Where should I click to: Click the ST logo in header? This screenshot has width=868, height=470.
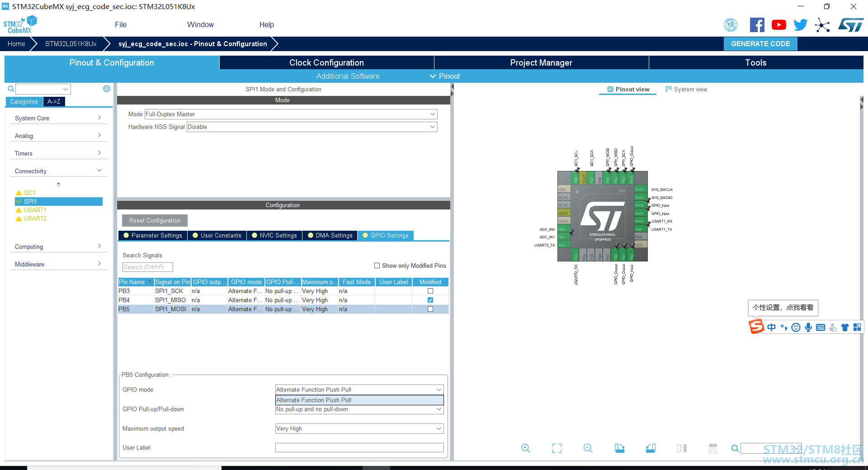[x=850, y=25]
